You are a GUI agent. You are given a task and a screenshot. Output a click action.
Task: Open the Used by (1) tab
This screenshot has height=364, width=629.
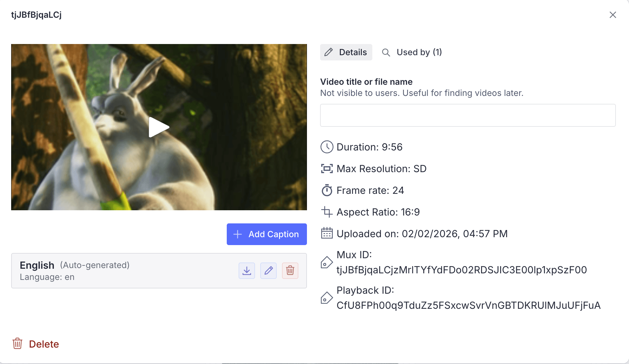pyautogui.click(x=412, y=52)
